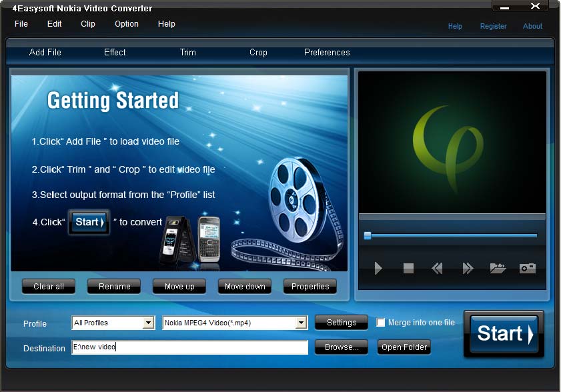
Task: Open the Clip menu
Action: (87, 23)
